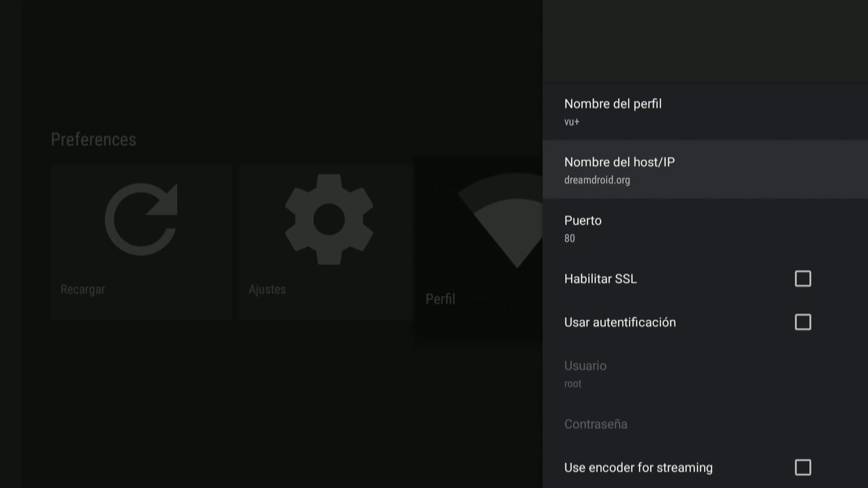Open the Puerto setting
This screenshot has width=868, height=488.
pyautogui.click(x=583, y=221)
